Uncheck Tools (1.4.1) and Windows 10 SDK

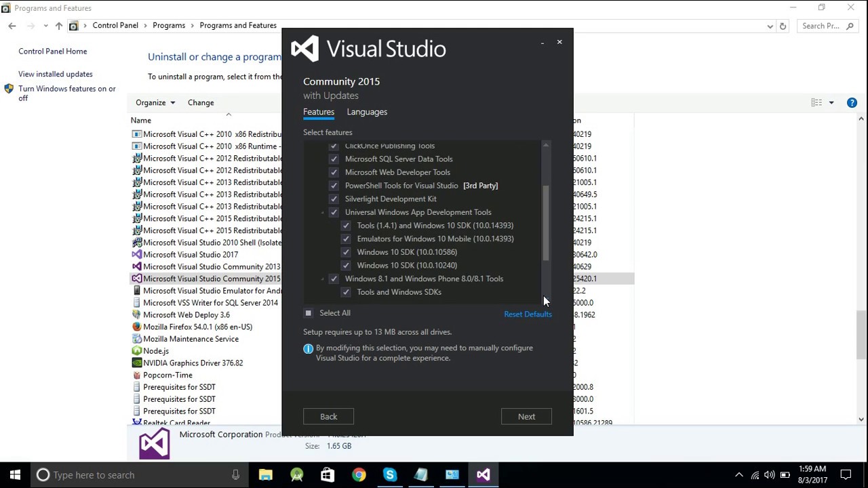tap(346, 226)
